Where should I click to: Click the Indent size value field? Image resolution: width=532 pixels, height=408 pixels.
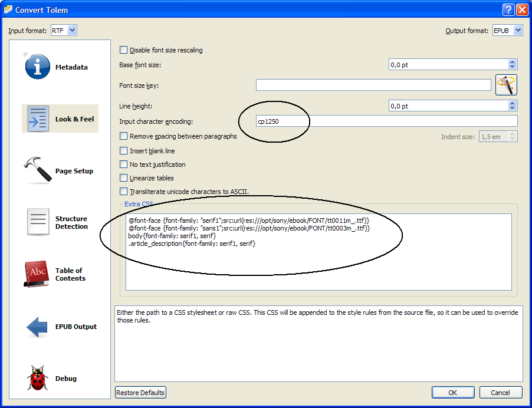coord(494,136)
